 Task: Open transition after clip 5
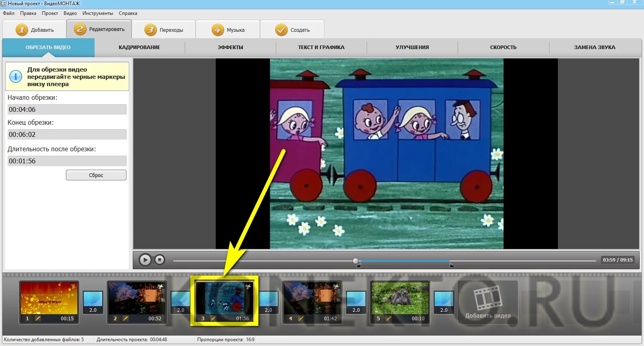tap(444, 302)
